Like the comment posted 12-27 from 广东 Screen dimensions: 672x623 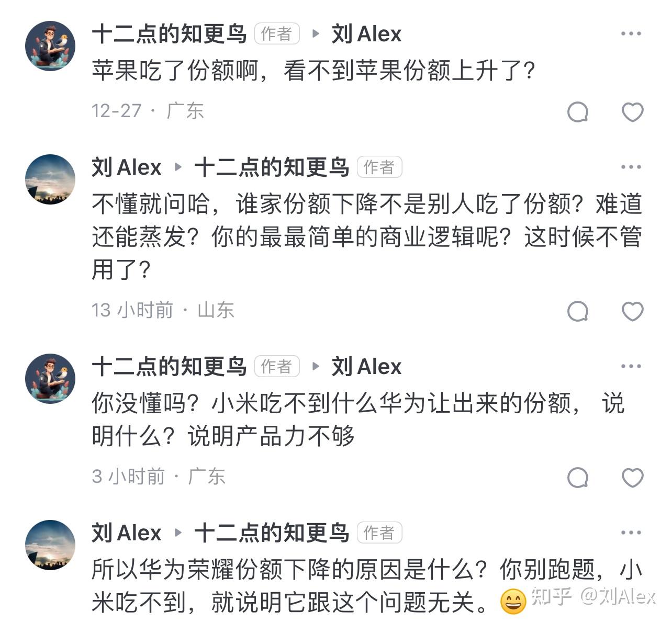pos(632,112)
